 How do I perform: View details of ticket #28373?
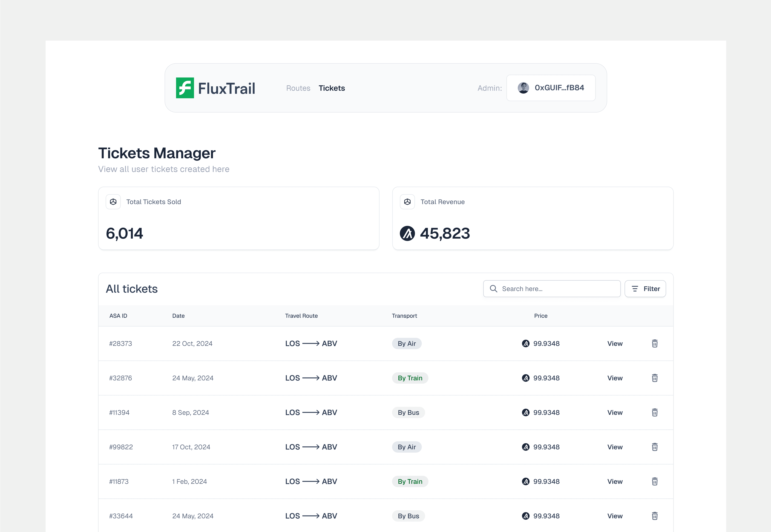coord(615,343)
